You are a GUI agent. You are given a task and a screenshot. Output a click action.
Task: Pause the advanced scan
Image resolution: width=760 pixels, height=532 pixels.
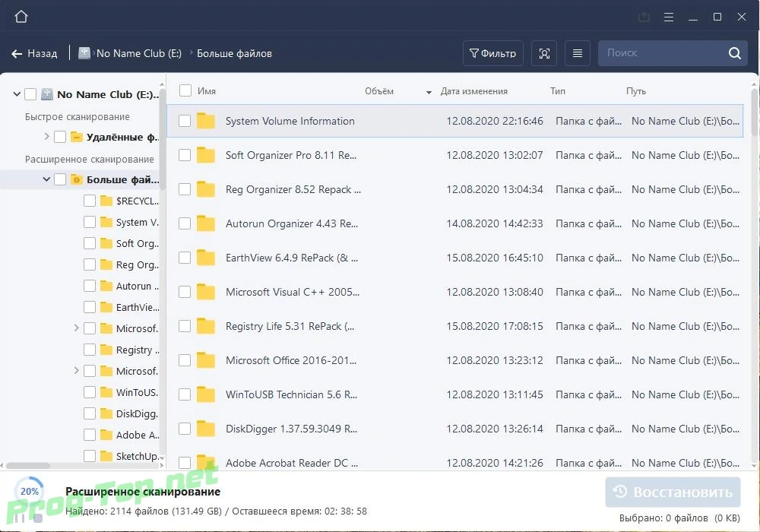click(x=20, y=518)
